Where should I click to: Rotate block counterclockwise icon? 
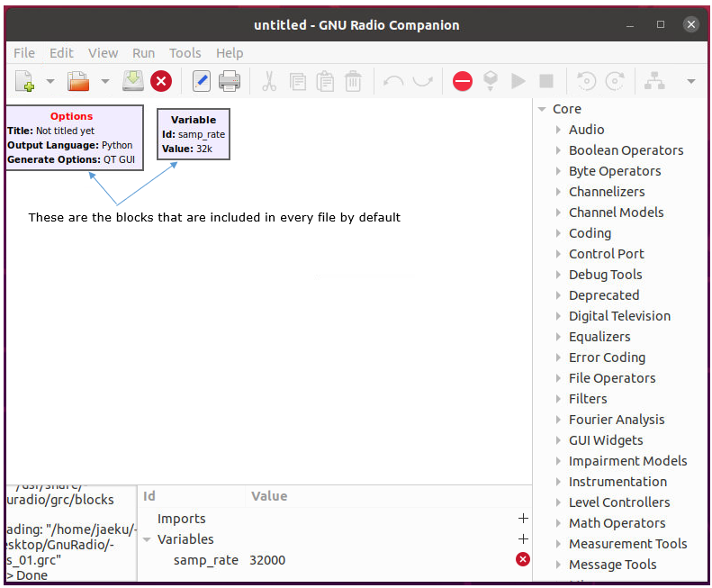[x=586, y=81]
